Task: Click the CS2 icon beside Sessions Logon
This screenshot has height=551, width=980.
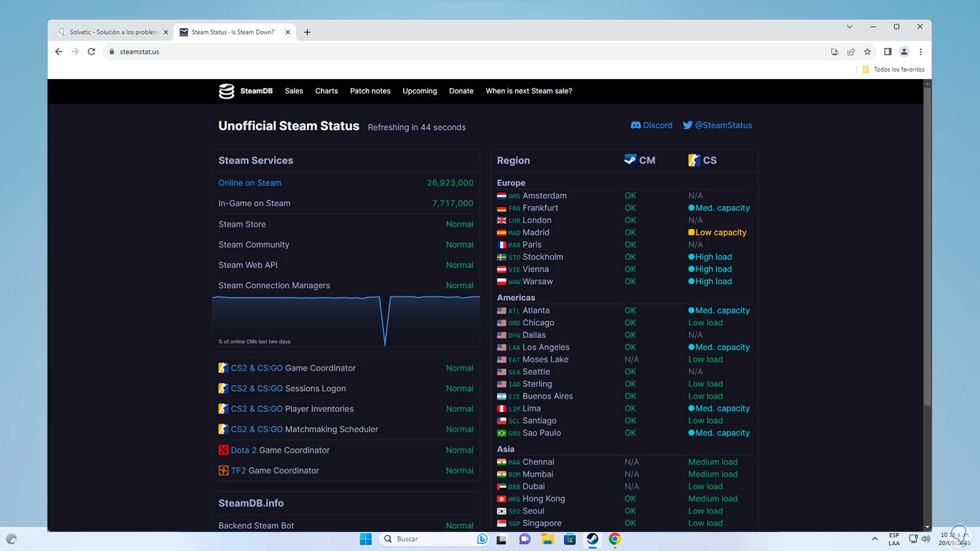Action: click(x=223, y=388)
